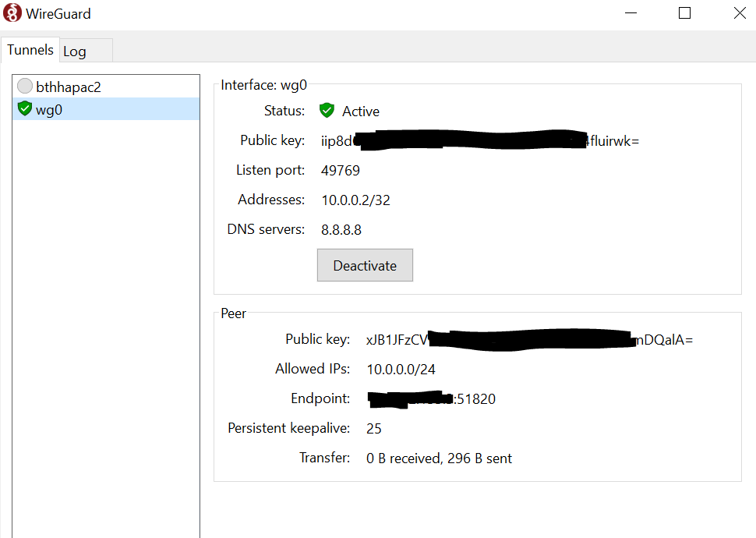Click the peer public key value
Viewport: 756px width, 538px height.
click(x=528, y=340)
